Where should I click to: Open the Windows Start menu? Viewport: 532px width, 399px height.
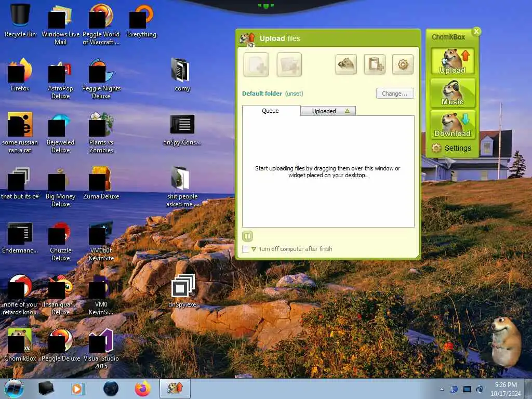pyautogui.click(x=14, y=389)
